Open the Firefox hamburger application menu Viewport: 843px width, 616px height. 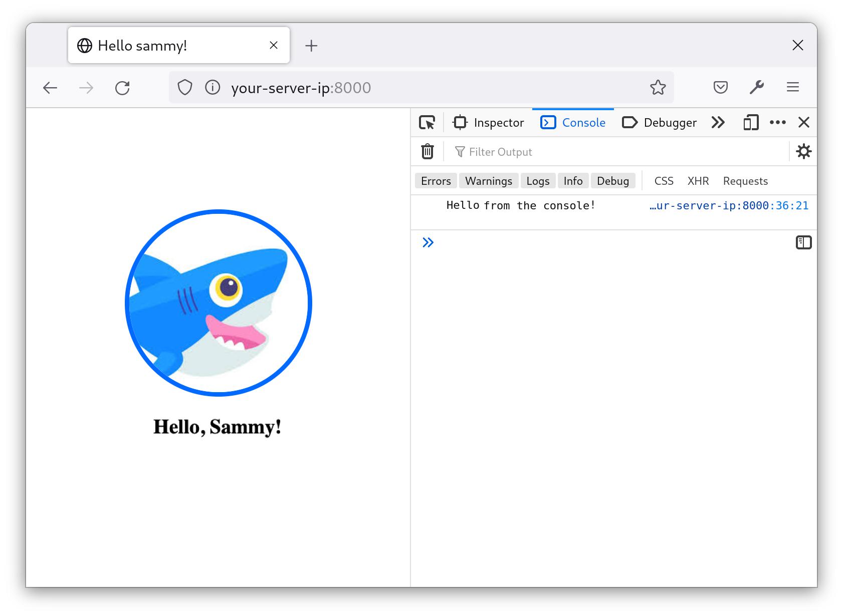point(793,87)
